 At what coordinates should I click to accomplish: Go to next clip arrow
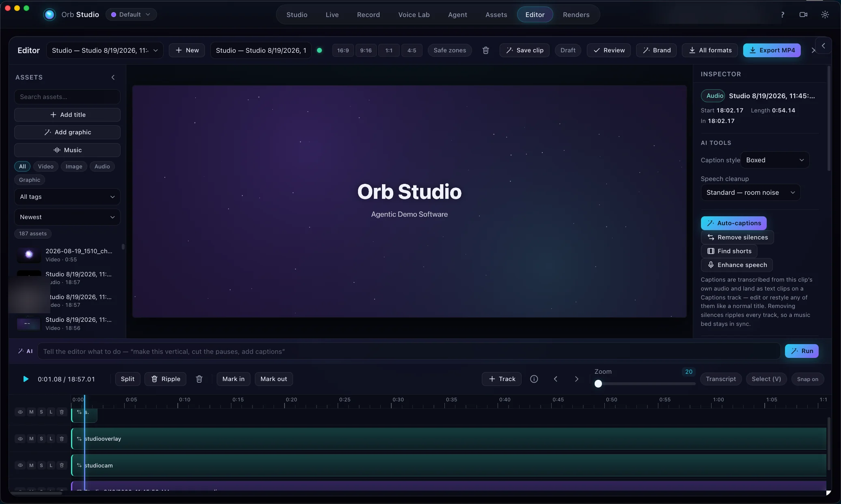tap(576, 379)
